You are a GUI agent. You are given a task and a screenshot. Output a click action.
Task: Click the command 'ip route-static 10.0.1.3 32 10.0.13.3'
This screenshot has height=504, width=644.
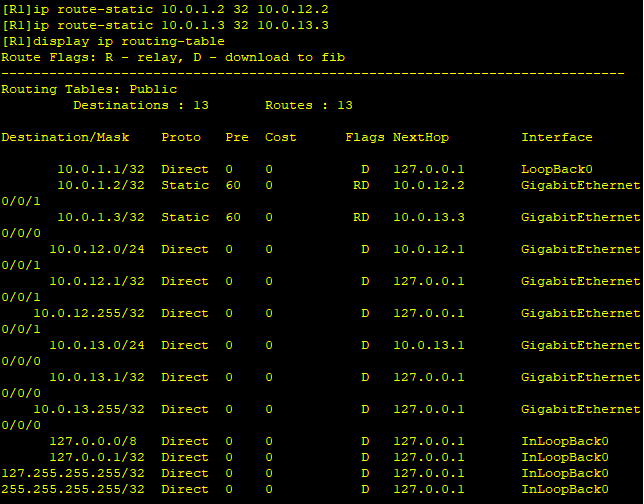(181, 25)
